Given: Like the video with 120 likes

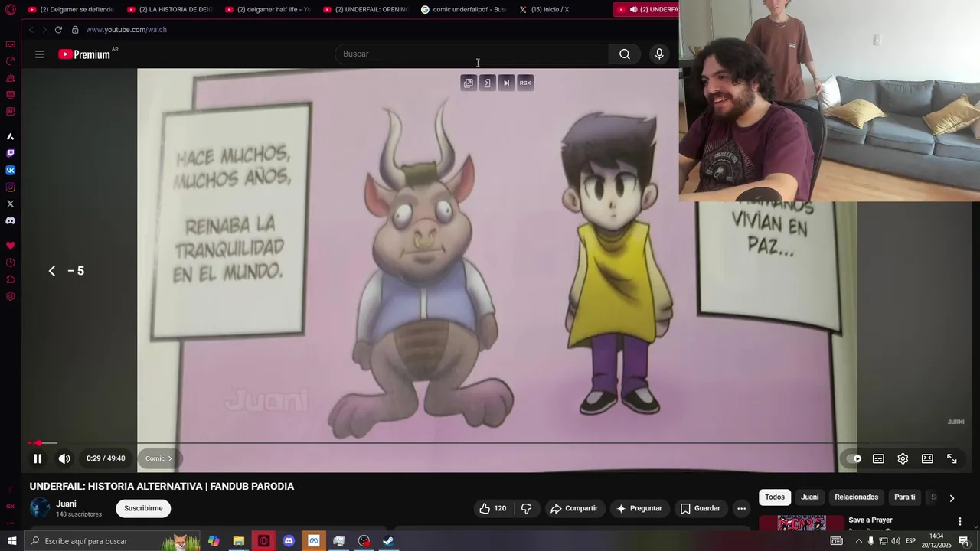Looking at the screenshot, I should [x=492, y=508].
